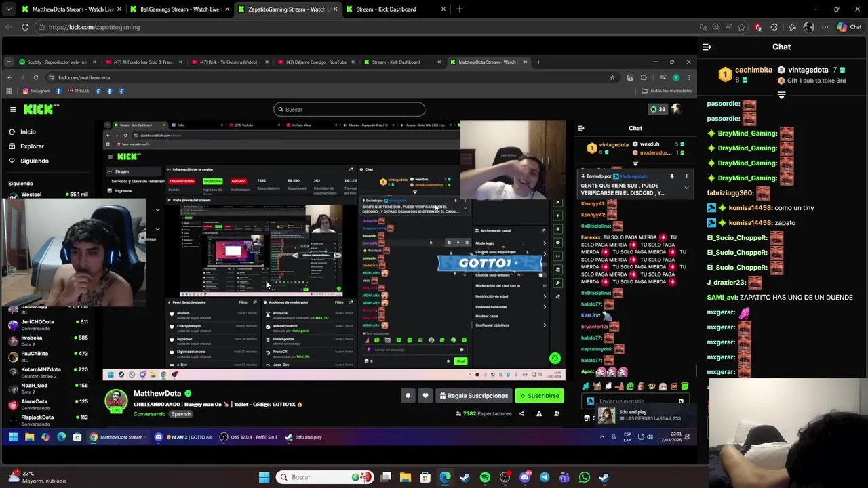This screenshot has width=868, height=488.
Task: Click cachimbita top gifter entry
Action: [745, 75]
